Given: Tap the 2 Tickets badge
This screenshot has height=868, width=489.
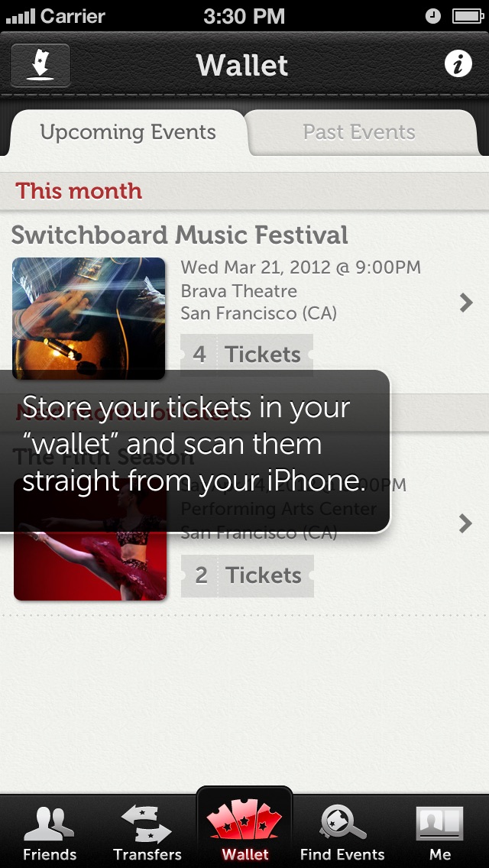Looking at the screenshot, I should pos(247,575).
